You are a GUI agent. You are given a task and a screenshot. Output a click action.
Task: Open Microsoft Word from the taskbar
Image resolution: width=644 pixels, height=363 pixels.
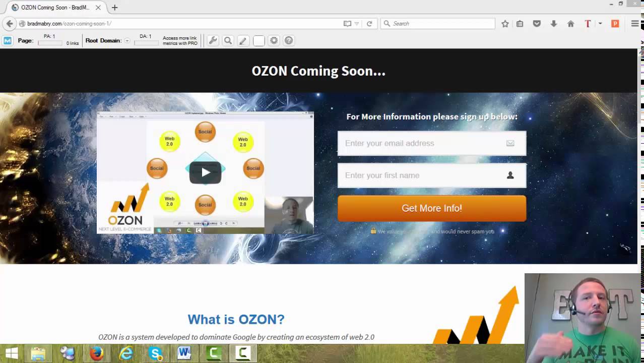[184, 353]
